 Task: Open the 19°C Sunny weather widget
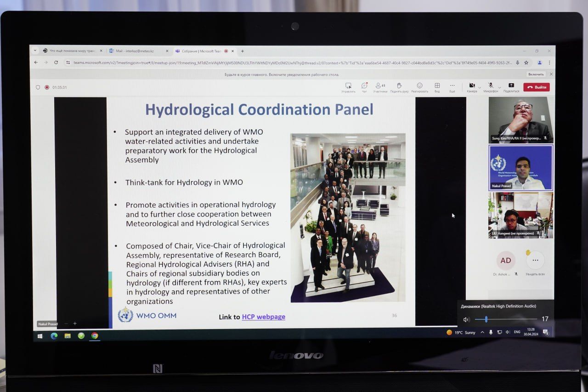pos(461,332)
